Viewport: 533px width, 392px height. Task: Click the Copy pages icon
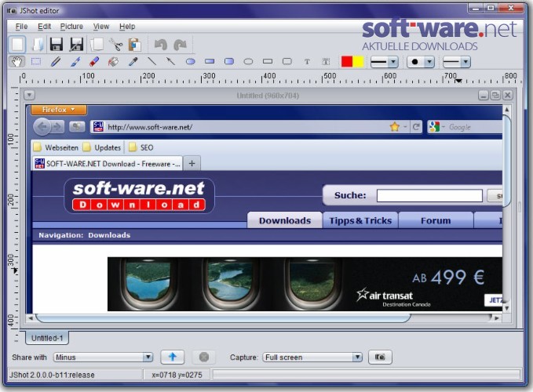click(x=97, y=45)
